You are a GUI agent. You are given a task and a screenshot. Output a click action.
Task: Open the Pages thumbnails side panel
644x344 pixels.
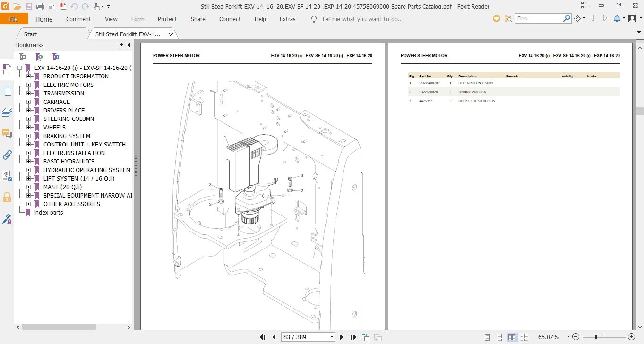click(x=7, y=91)
